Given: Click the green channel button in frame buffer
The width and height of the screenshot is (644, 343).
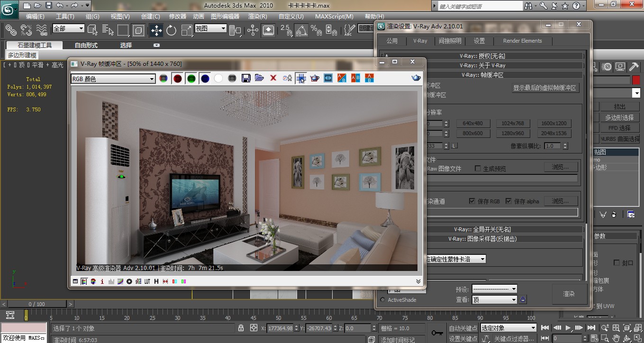Looking at the screenshot, I should coord(191,78).
